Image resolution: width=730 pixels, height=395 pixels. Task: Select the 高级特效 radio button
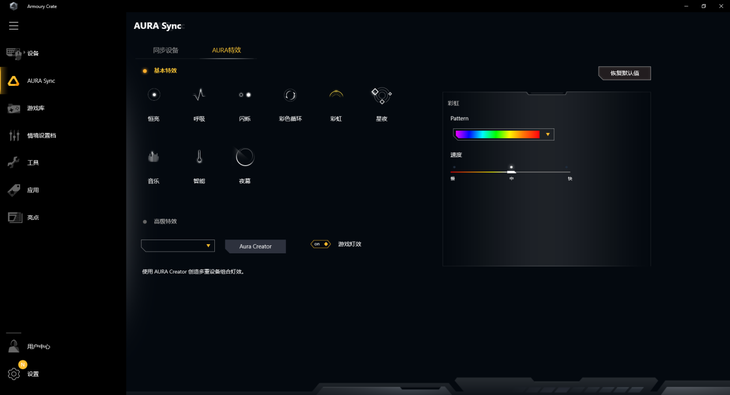145,222
